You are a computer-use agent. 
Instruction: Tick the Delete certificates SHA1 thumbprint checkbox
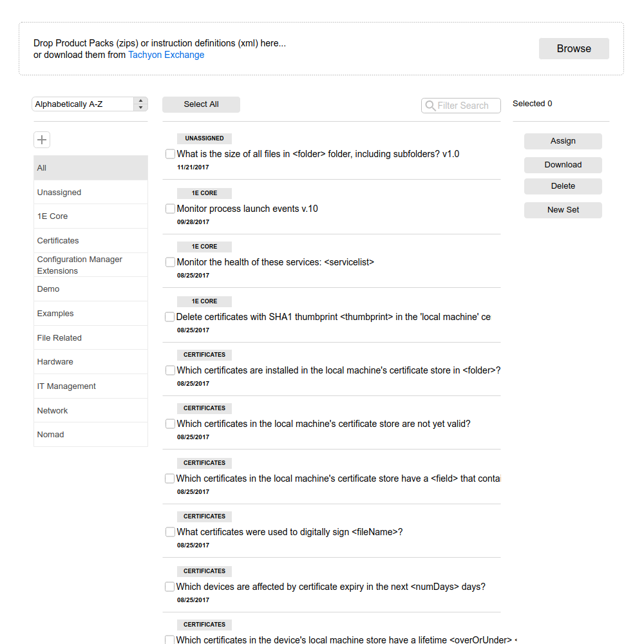click(x=169, y=317)
